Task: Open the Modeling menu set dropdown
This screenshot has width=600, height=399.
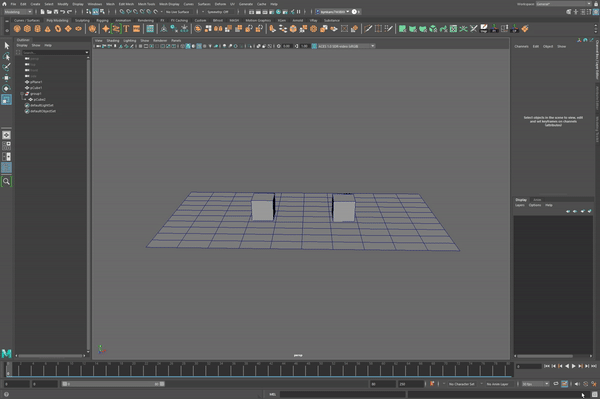Action: (x=18, y=12)
